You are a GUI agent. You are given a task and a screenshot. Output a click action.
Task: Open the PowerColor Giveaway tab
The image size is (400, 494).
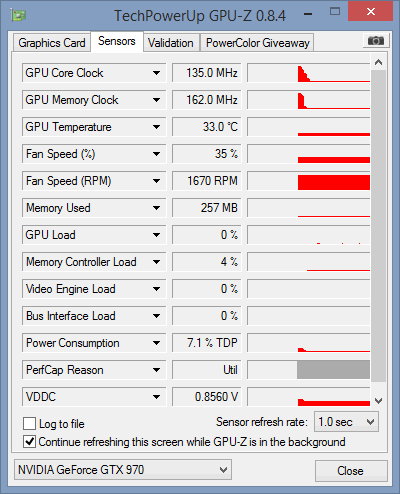click(x=257, y=43)
